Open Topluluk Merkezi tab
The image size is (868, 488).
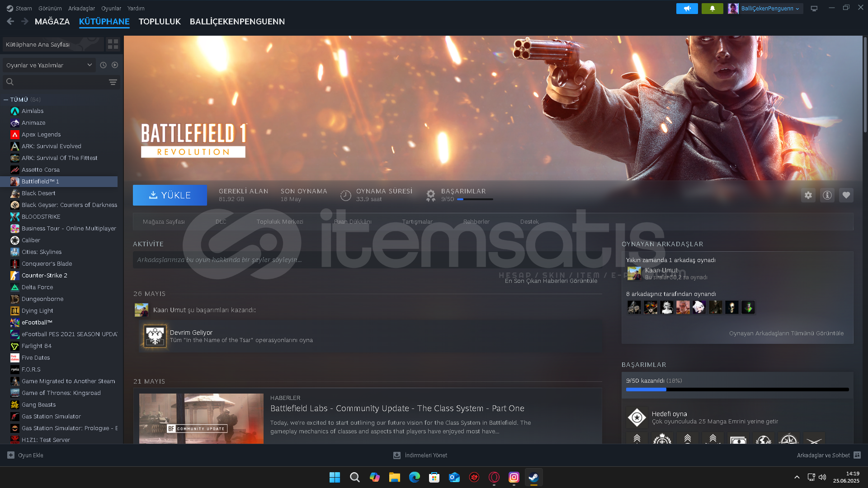280,221
